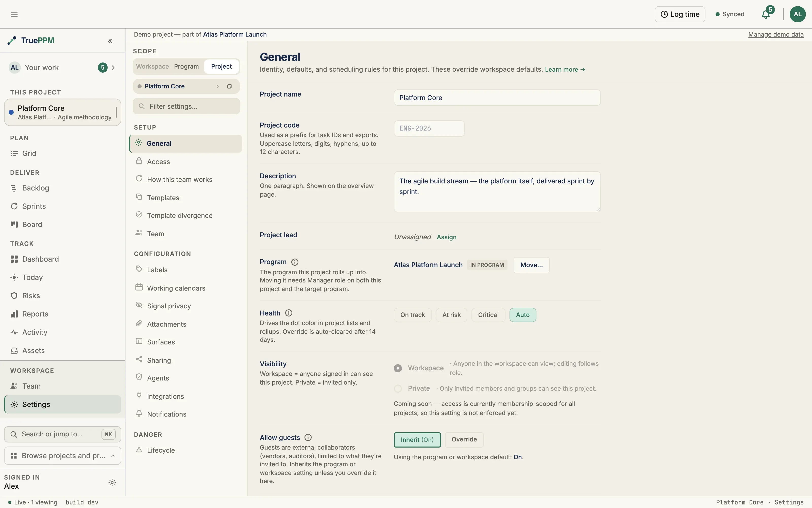Collapse the sidebar with double-chevron icon
812x508 pixels.
pos(110,41)
